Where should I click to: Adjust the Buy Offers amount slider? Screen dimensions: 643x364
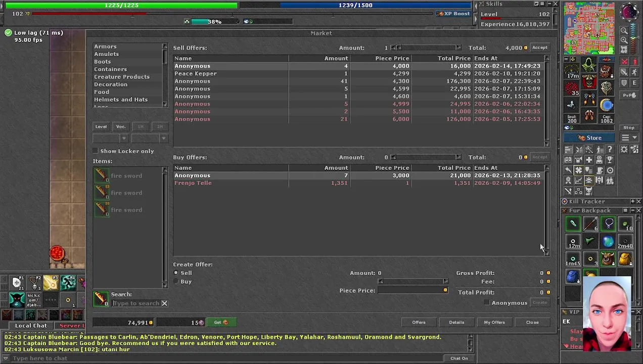click(426, 157)
